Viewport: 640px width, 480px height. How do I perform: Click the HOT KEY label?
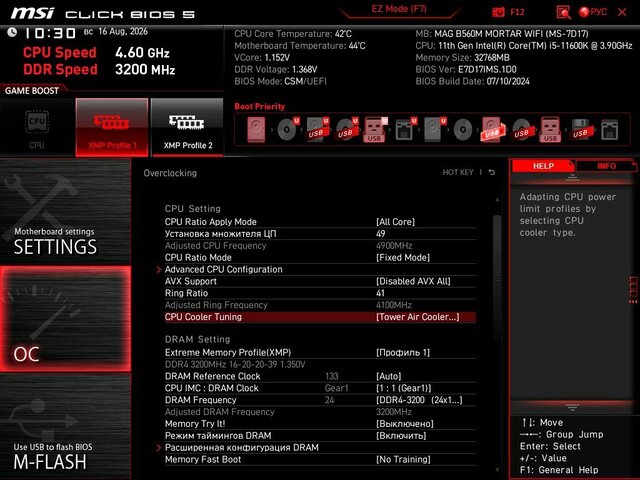458,173
